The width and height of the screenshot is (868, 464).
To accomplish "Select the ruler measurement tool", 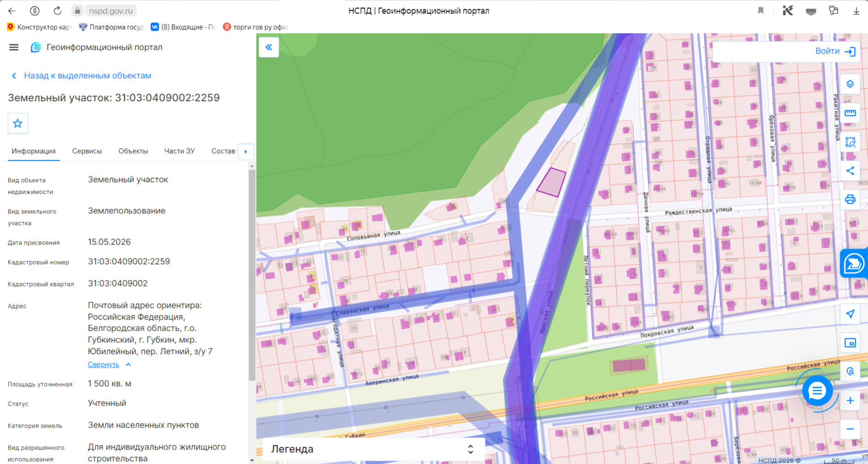I will 850,113.
